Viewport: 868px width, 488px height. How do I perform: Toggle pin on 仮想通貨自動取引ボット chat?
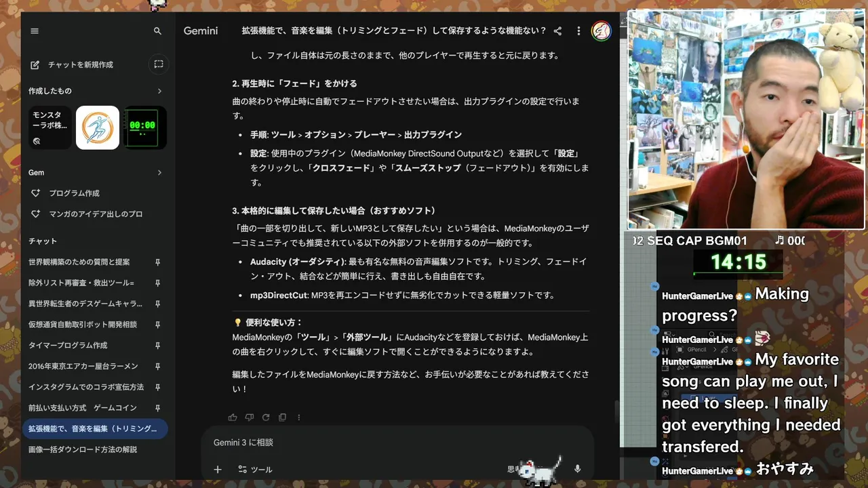[x=157, y=325]
